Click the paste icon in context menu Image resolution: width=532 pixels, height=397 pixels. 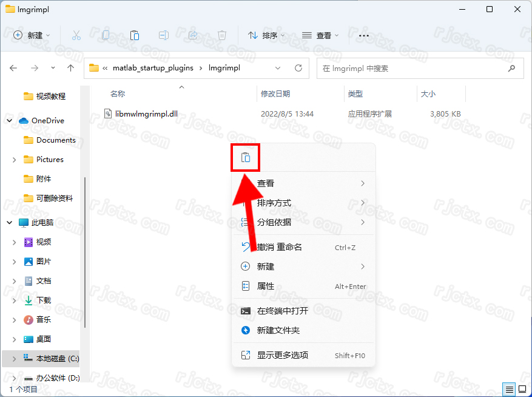coord(245,158)
